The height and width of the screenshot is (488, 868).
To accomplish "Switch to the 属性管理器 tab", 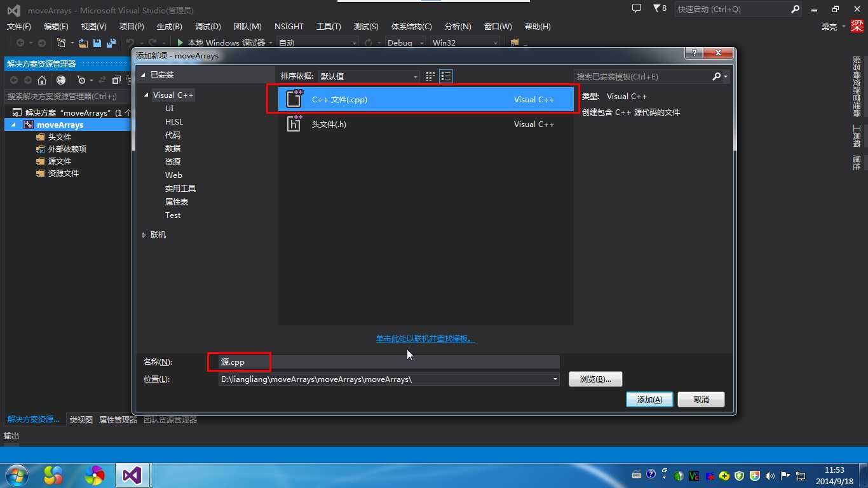I will pos(118,420).
